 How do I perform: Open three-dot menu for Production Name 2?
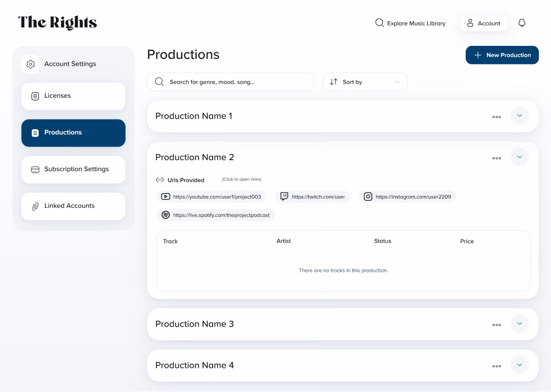point(496,158)
